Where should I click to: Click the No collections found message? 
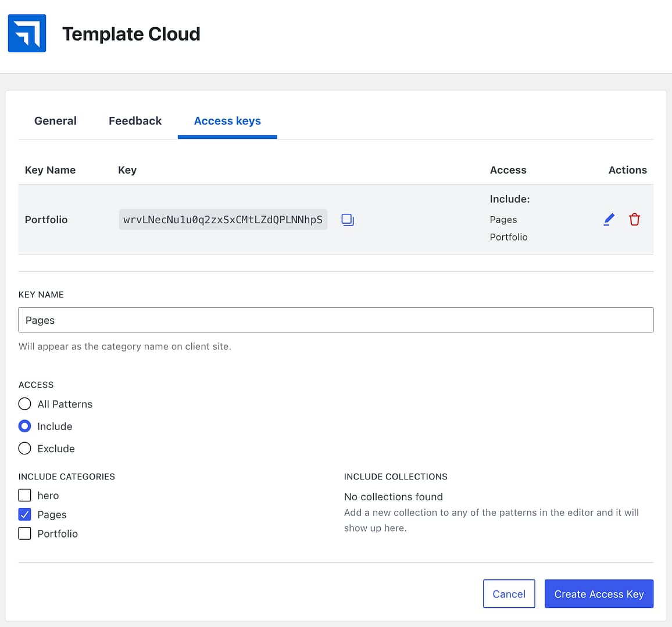[394, 497]
